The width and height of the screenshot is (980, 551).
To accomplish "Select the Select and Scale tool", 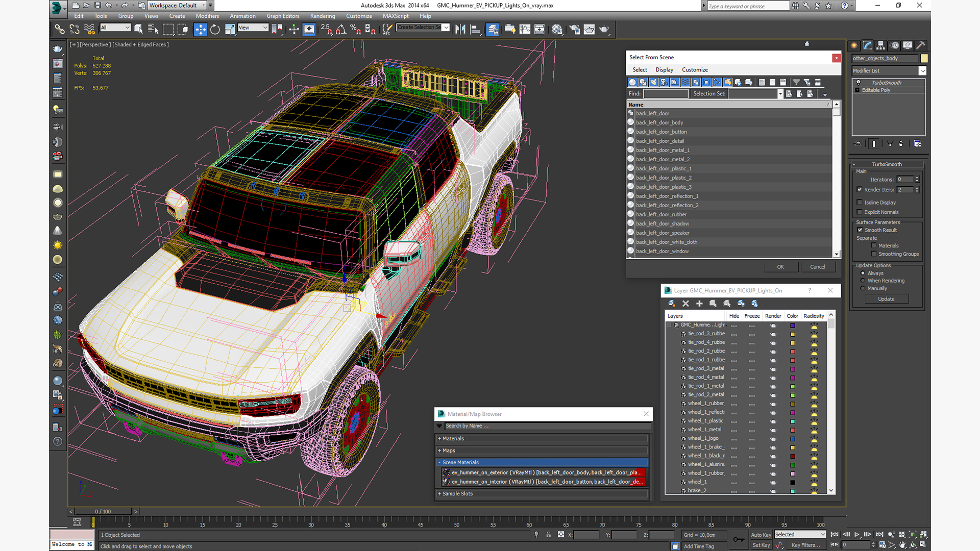I will pyautogui.click(x=230, y=30).
